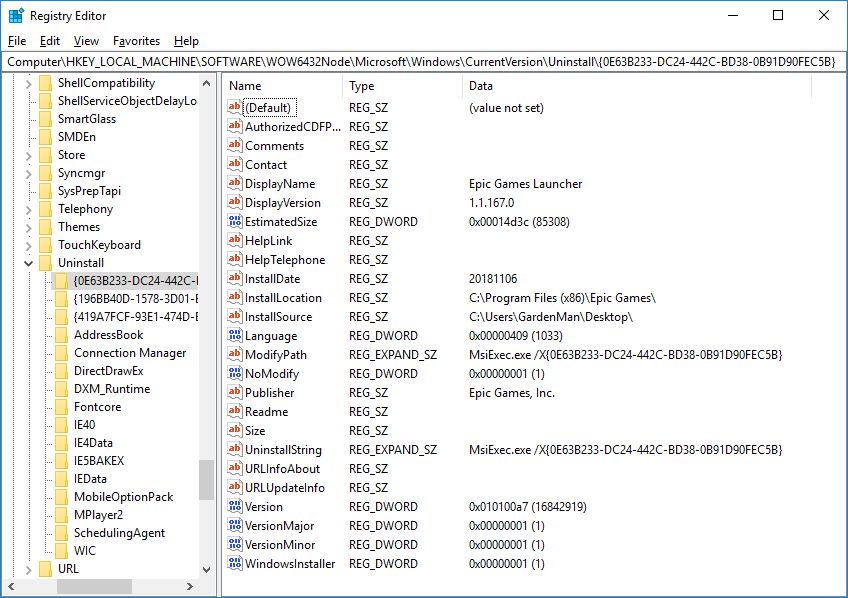Screen dimensions: 848x598
Task: Click the tree scroll down arrow
Action: coord(206,569)
